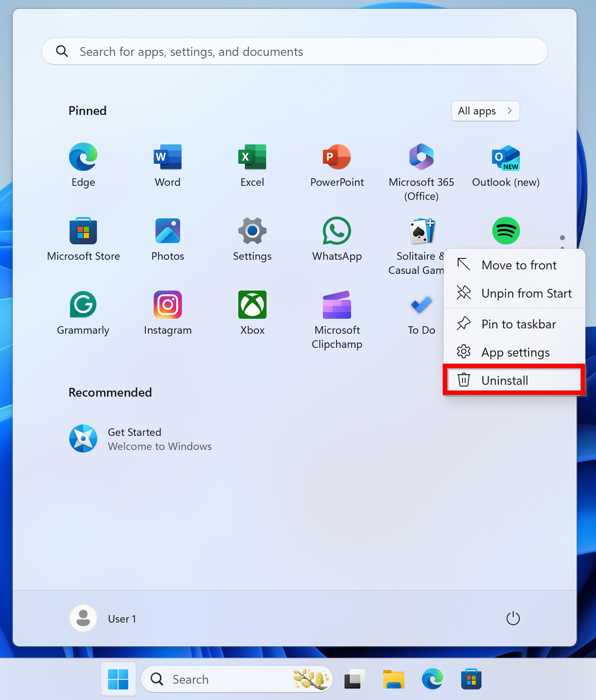Image resolution: width=596 pixels, height=700 pixels.
Task: Open the Edge app from Pinned
Action: (83, 165)
